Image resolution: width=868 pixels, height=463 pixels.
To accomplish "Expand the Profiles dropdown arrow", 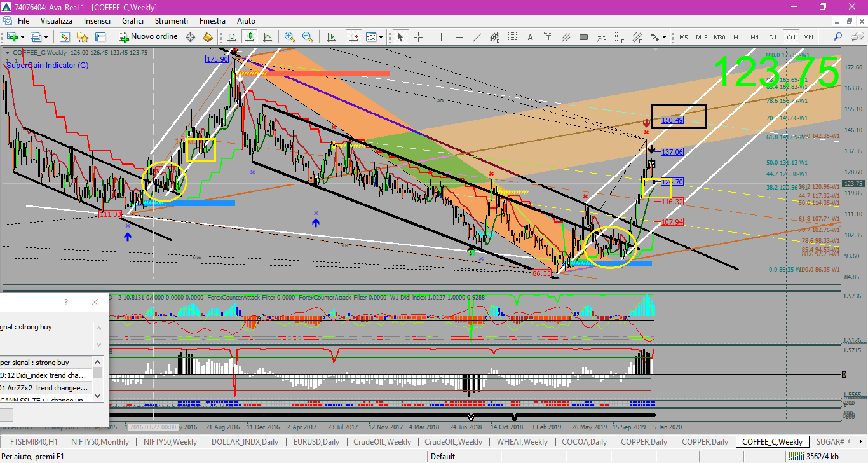I will 46,36.
